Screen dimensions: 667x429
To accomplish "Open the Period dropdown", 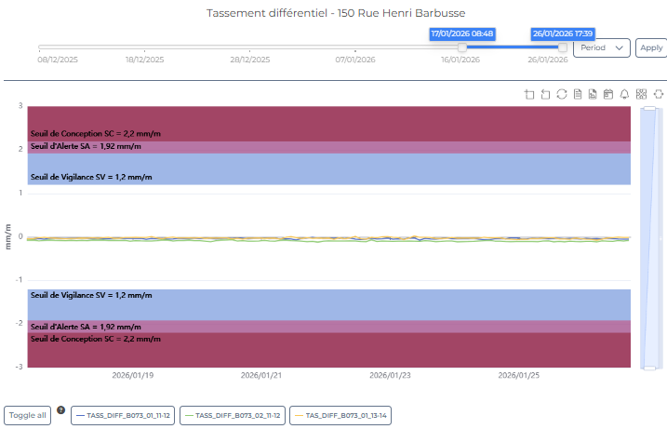I will (601, 47).
